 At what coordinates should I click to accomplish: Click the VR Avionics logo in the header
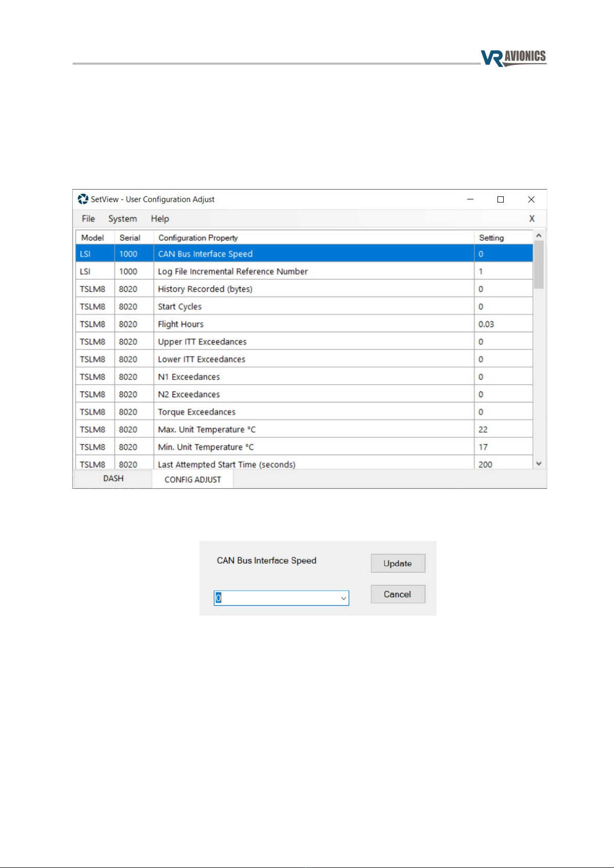[x=513, y=58]
